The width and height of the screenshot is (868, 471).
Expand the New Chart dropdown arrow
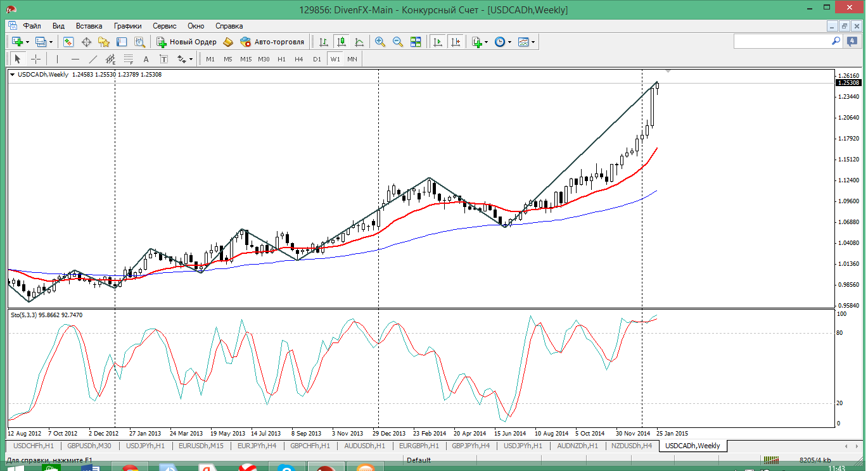[x=27, y=42]
